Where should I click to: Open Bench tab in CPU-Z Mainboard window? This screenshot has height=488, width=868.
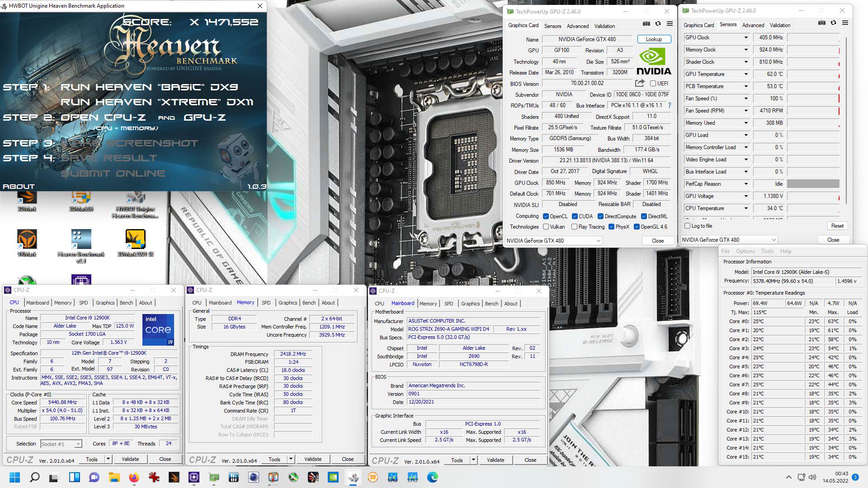coord(491,304)
